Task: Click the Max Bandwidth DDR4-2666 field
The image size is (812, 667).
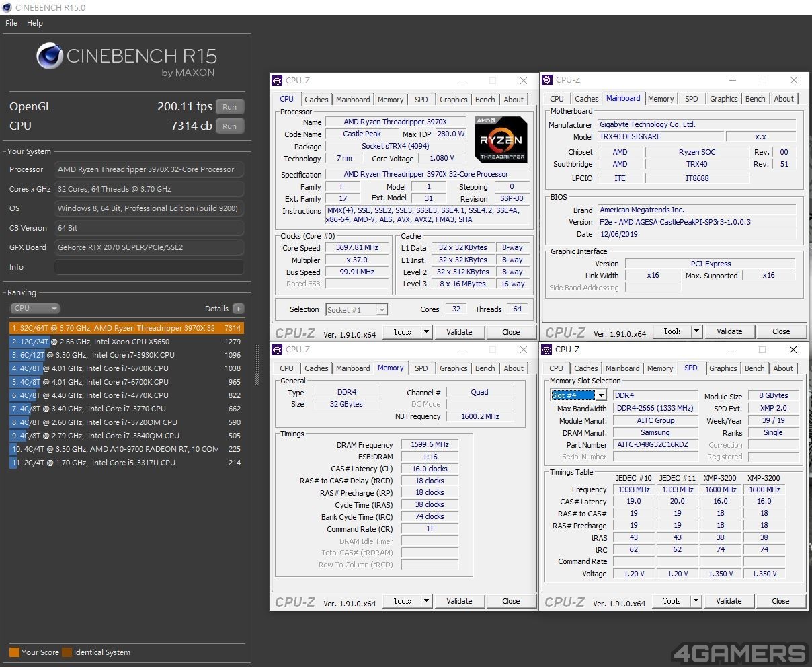Action: pyautogui.click(x=655, y=409)
